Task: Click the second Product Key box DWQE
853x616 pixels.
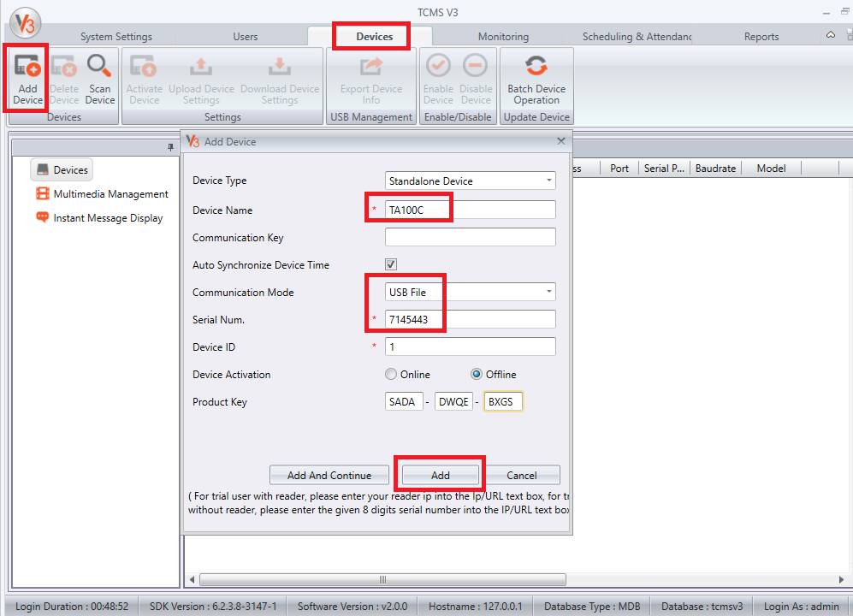Action: tap(453, 401)
